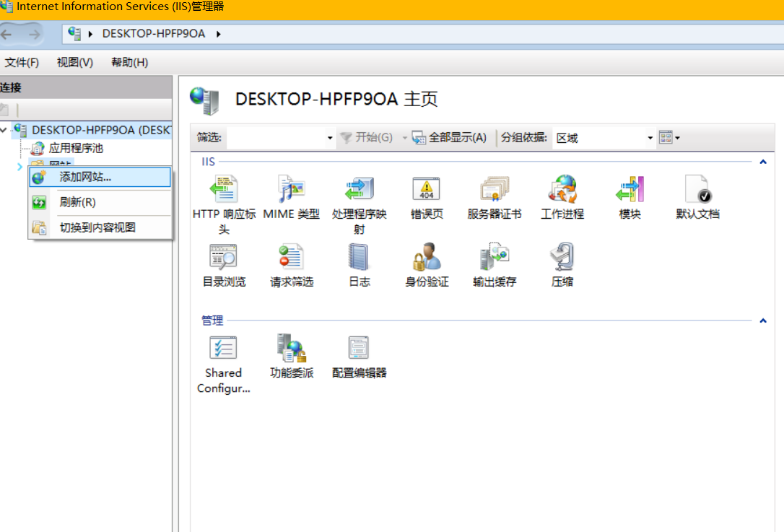Open the view mode icon dropdown
The height and width of the screenshot is (532, 784).
pos(669,137)
